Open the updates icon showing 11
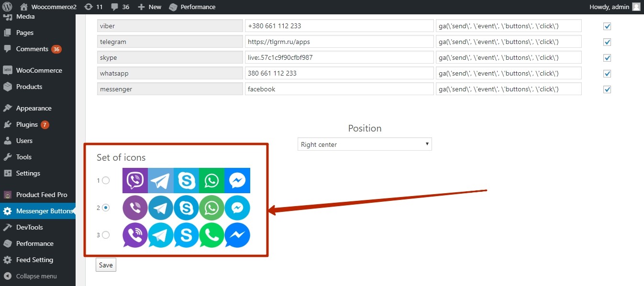 [x=89, y=7]
